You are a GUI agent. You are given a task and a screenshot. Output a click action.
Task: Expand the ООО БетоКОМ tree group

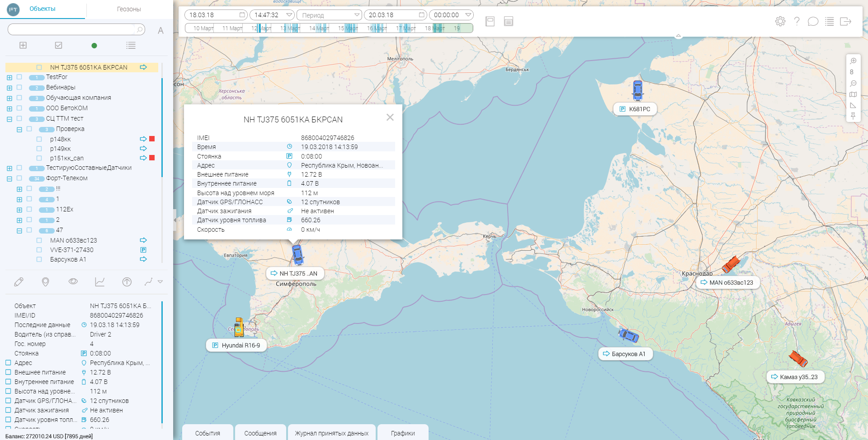(x=9, y=108)
